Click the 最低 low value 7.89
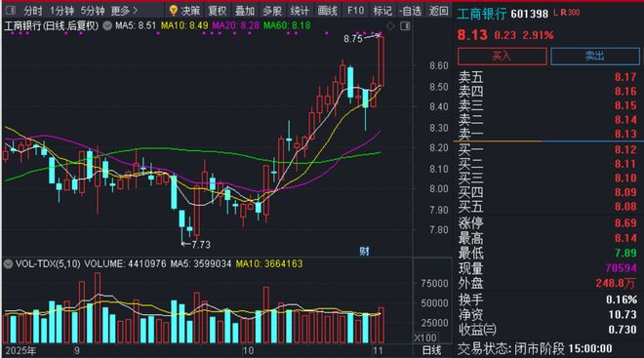Viewport: 644px width, 358px height. coord(625,253)
